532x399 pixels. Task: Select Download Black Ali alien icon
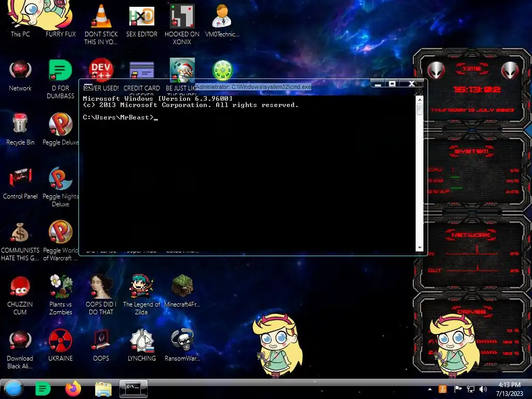click(20, 350)
